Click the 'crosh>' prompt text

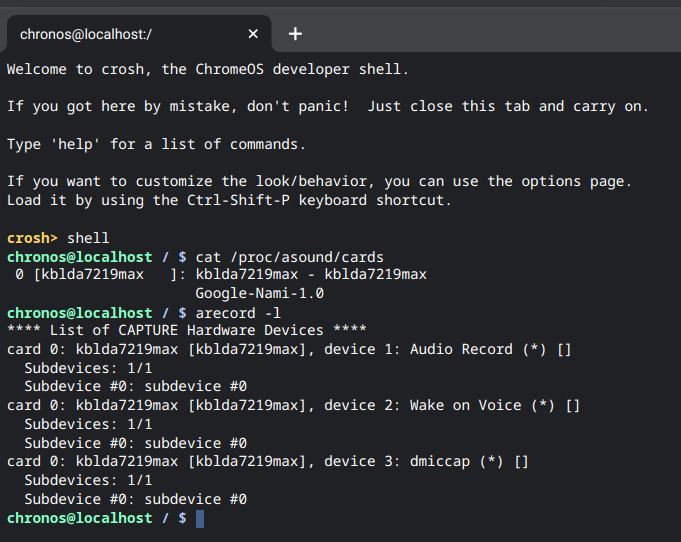(32, 238)
